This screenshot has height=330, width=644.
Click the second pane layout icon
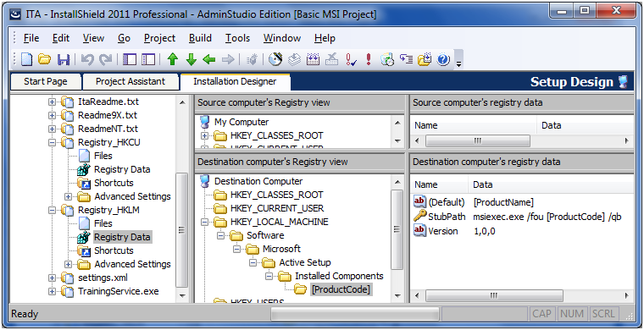pyautogui.click(x=148, y=60)
